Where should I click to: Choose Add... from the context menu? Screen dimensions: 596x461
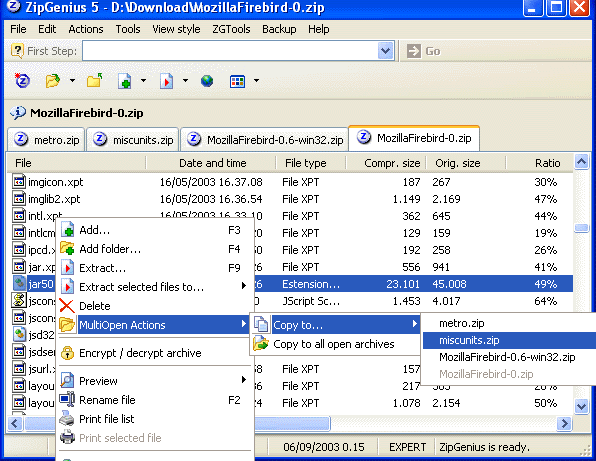tap(155, 230)
